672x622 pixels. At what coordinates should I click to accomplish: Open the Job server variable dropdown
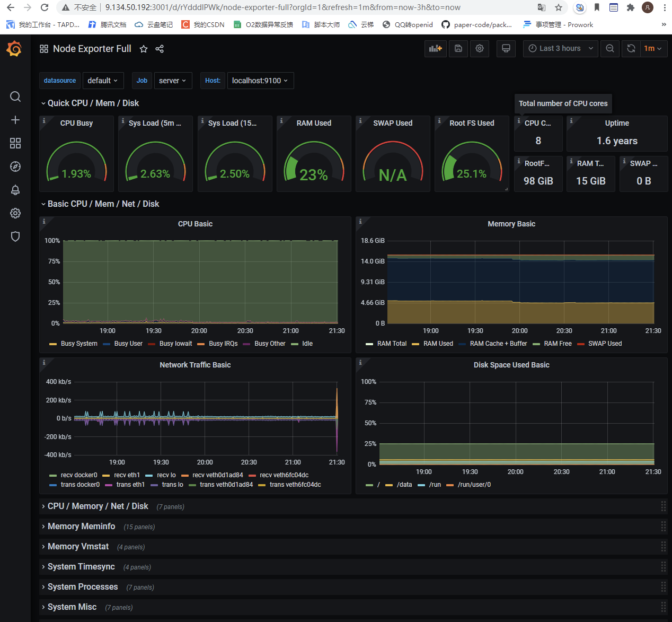[173, 81]
